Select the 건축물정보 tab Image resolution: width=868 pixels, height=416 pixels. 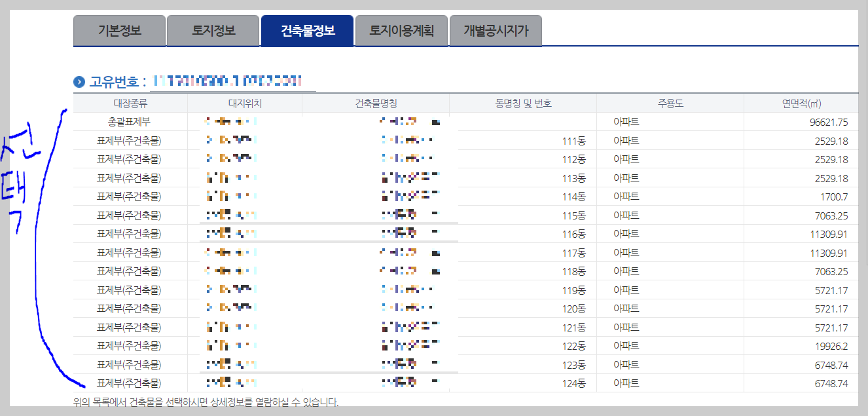tap(306, 29)
